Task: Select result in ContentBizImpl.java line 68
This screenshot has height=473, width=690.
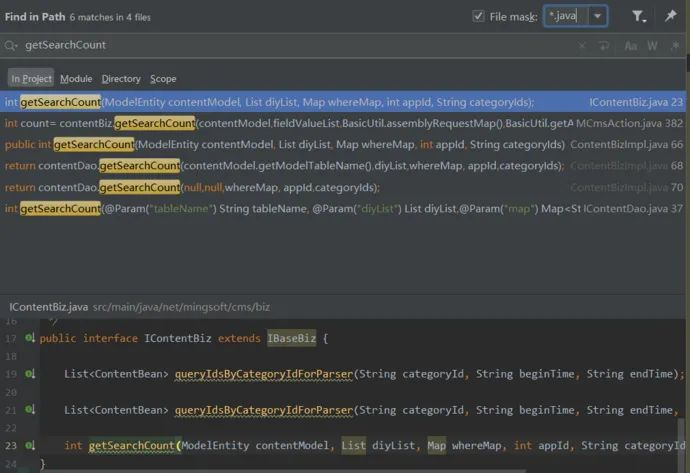Action: click(343, 166)
